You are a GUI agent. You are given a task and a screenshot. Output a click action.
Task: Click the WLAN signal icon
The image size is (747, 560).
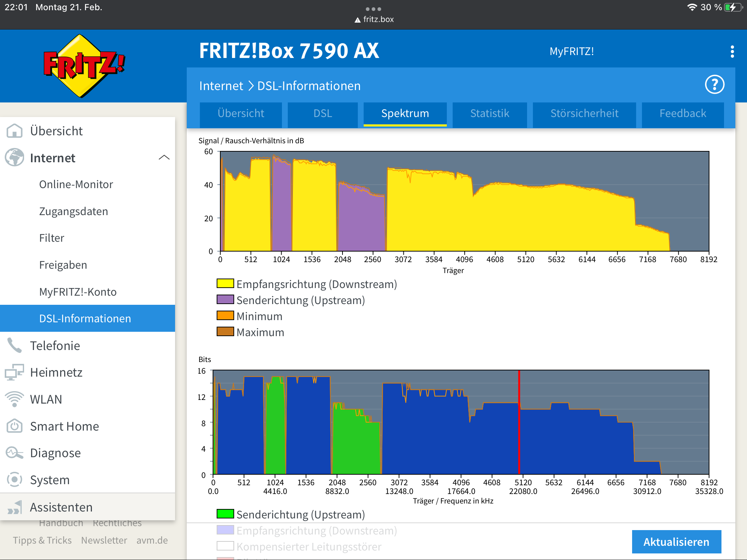tap(15, 399)
